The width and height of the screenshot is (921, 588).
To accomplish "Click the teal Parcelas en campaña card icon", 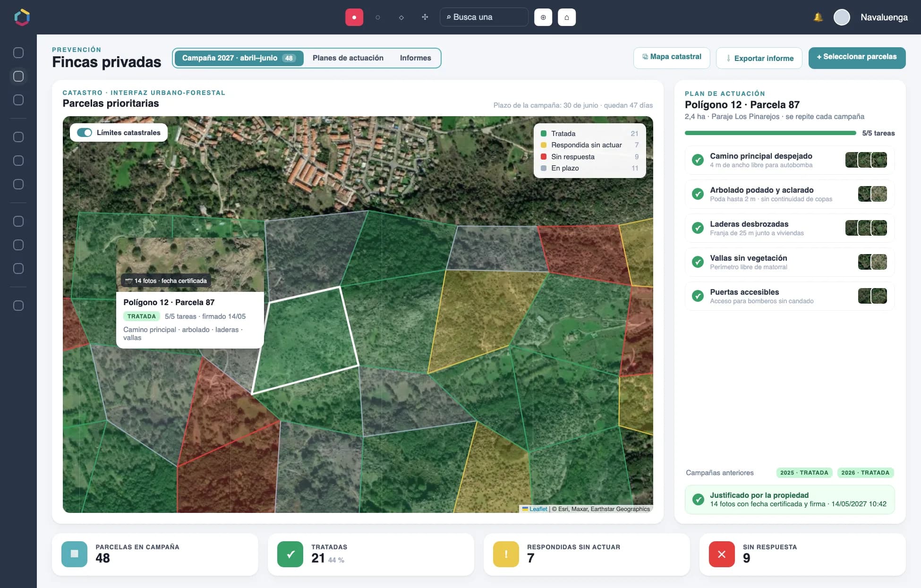I will click(x=74, y=554).
